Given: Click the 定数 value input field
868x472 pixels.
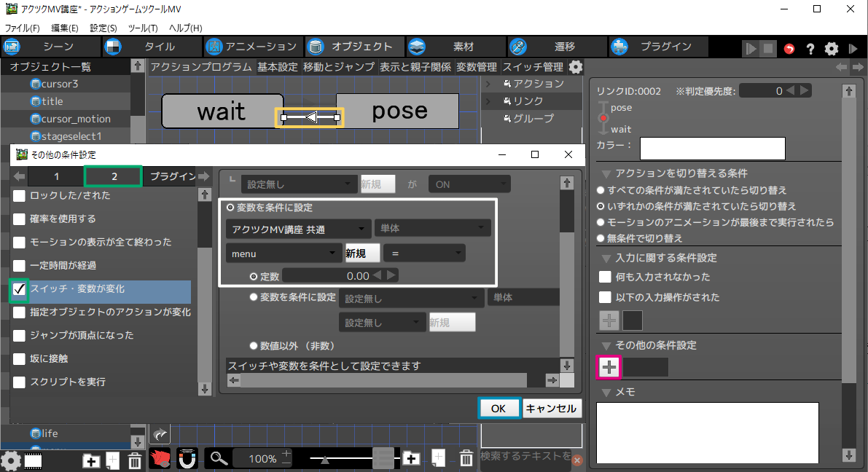Looking at the screenshot, I should (328, 276).
